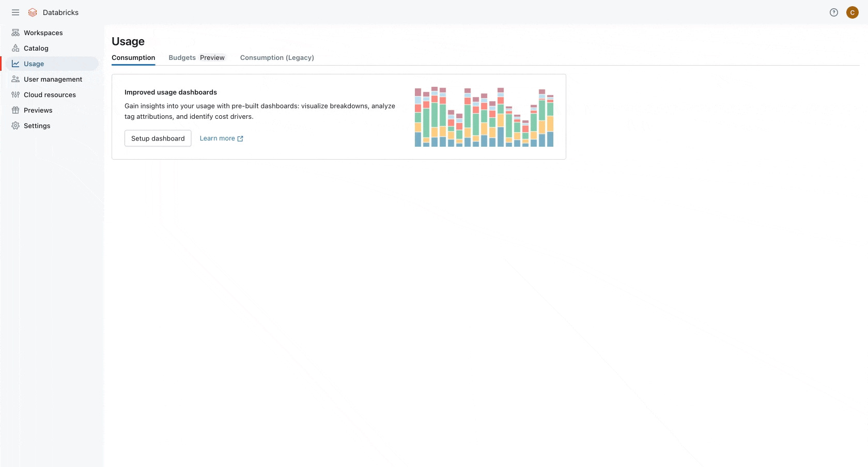Screen dimensions: 868x467
Task: Switch to the Consumption tab
Action: click(133, 58)
